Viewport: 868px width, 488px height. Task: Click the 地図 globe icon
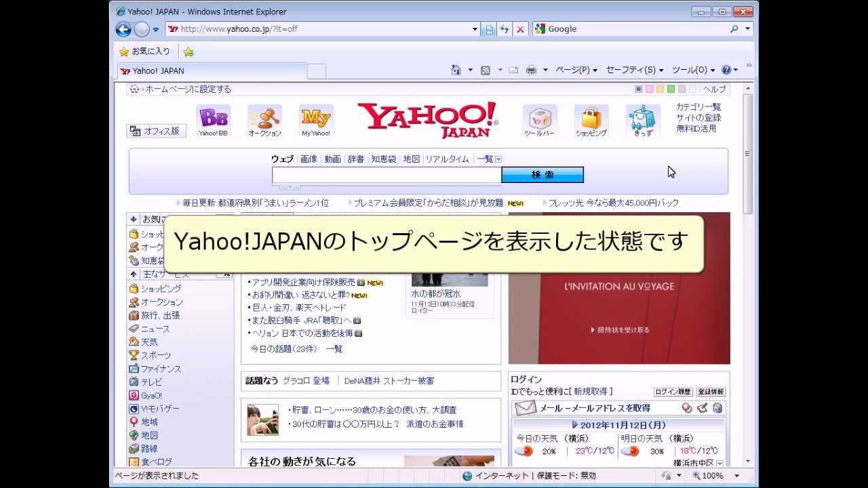tap(134, 435)
